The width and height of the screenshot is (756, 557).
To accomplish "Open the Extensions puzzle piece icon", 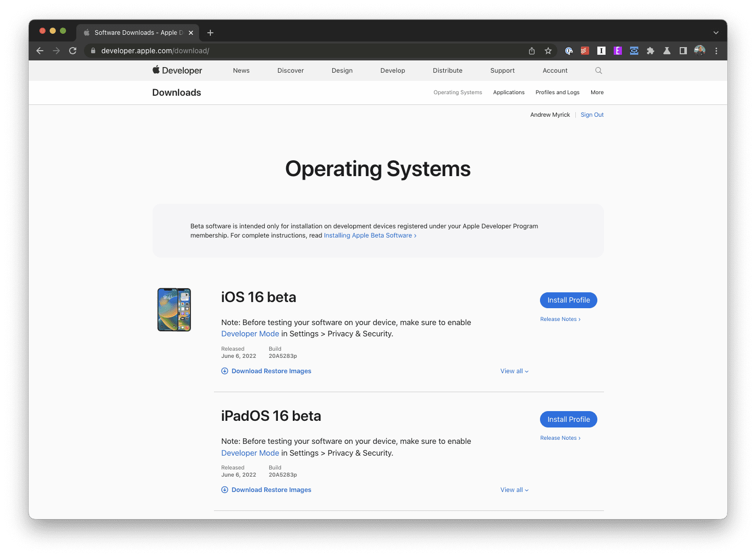I will [651, 51].
